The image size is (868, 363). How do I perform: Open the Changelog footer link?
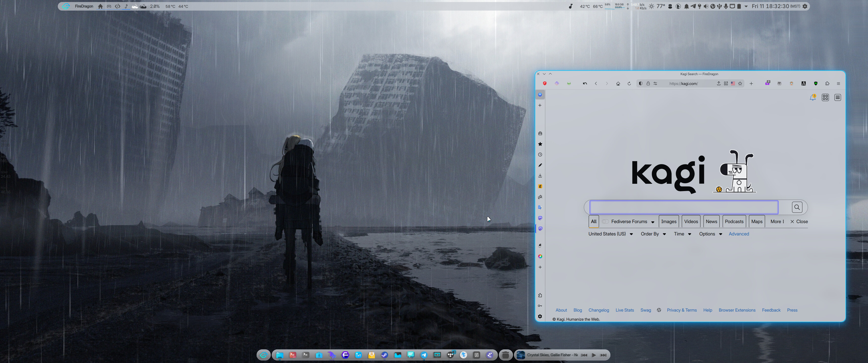pyautogui.click(x=599, y=310)
